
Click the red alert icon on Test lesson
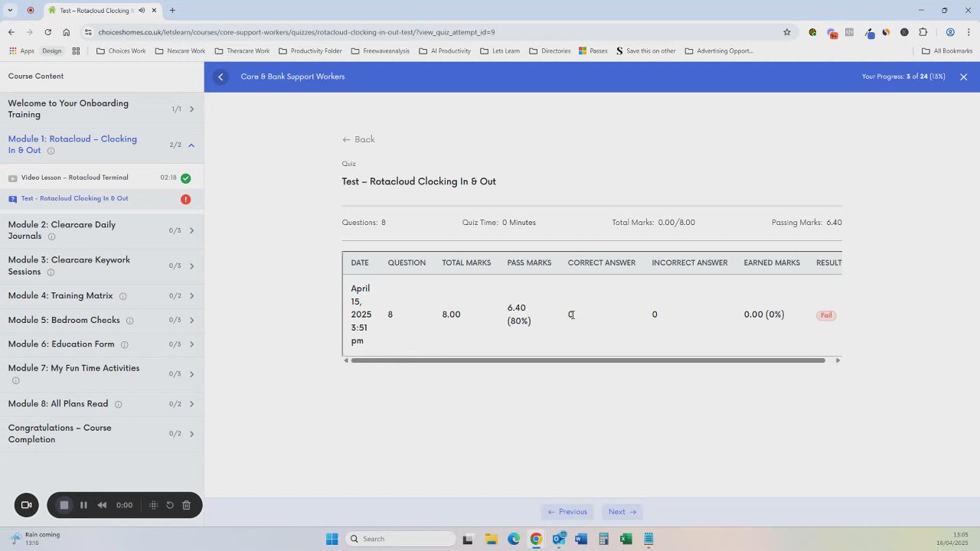[x=185, y=200]
